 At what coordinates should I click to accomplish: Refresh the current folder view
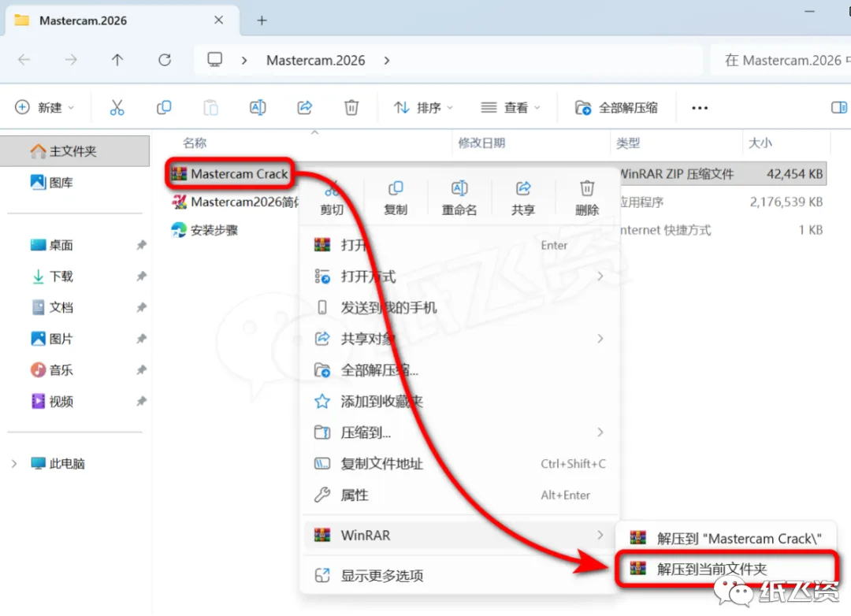(x=165, y=60)
